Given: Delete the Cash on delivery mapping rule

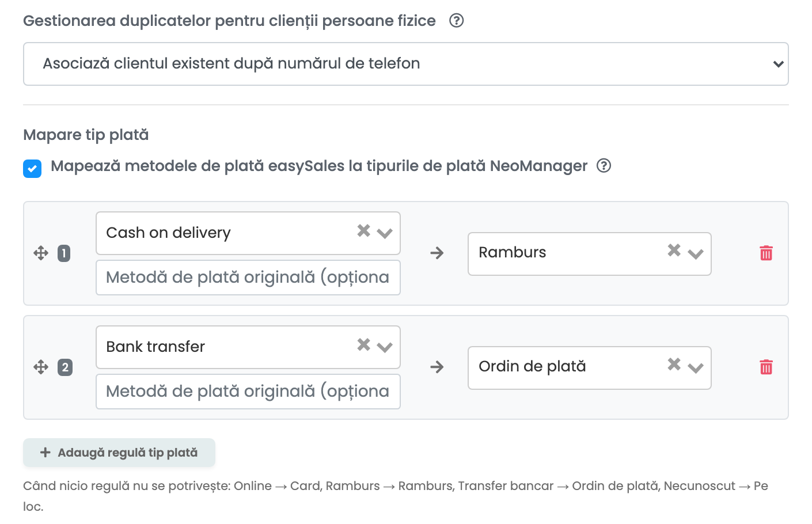Looking at the screenshot, I should click(766, 253).
